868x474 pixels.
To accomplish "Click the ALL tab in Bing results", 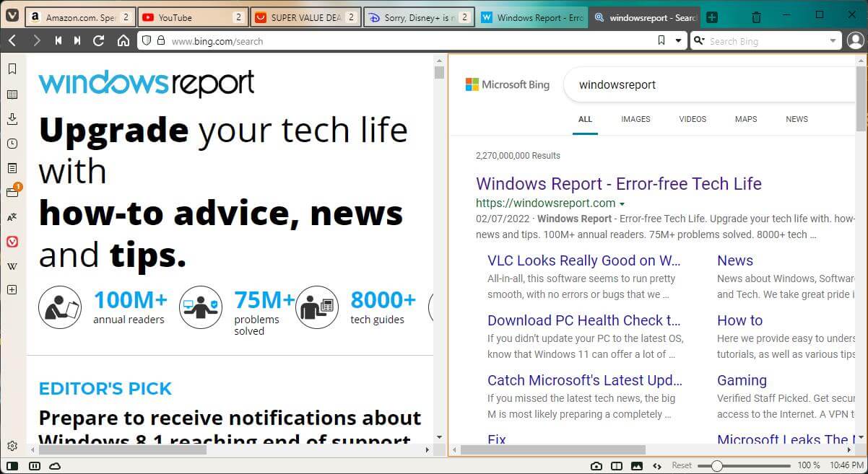I will click(585, 119).
